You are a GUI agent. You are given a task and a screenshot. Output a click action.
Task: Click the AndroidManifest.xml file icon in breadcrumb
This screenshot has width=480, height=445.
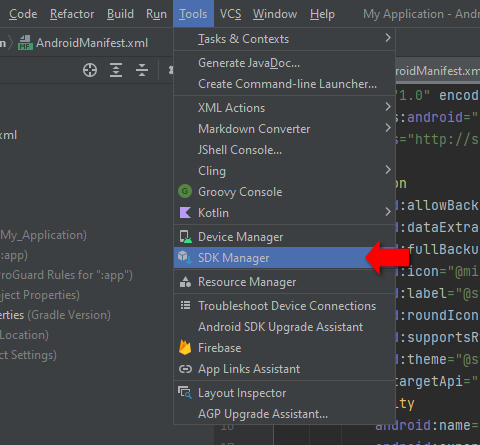(25, 43)
